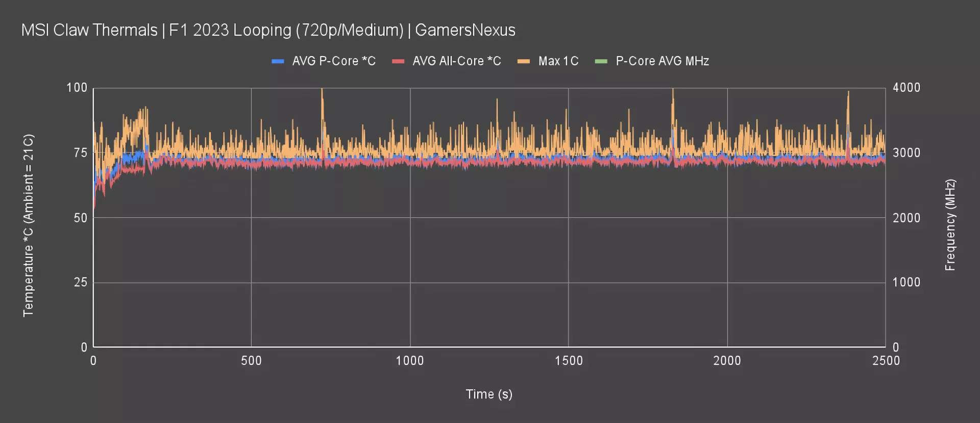Viewport: 980px width, 423px height.
Task: Click the 75 label on the temperature axis
Action: (x=81, y=153)
